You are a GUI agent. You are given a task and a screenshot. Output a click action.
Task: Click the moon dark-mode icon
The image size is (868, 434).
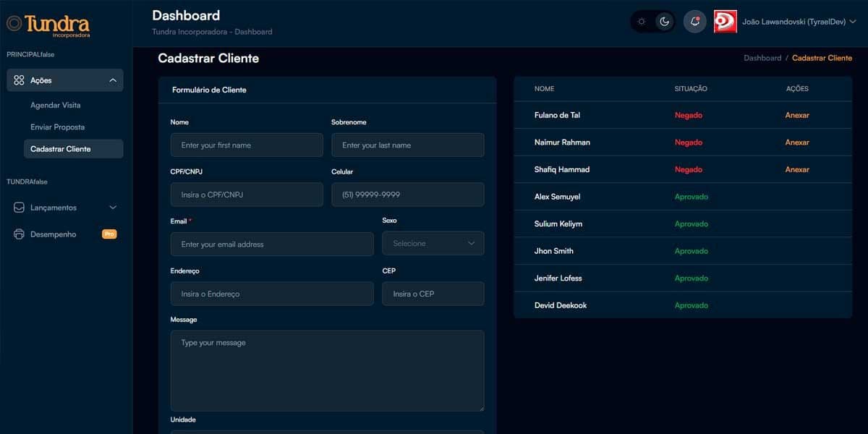665,22
